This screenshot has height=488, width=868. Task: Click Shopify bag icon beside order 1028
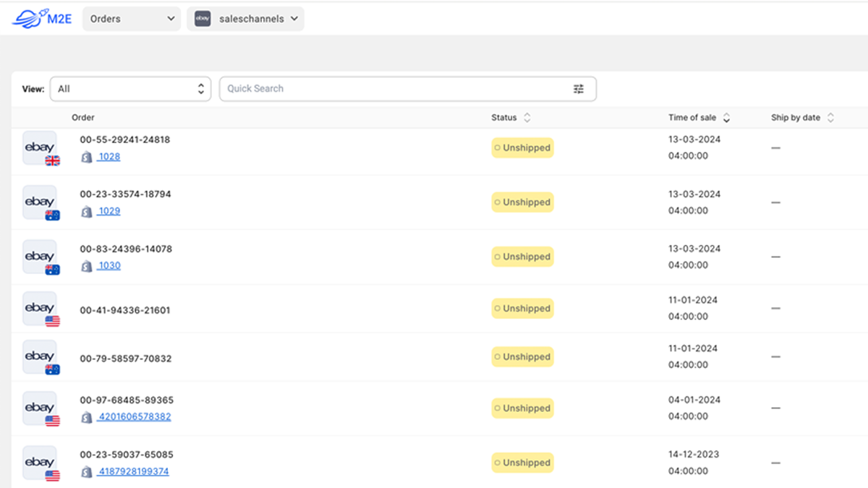point(87,157)
